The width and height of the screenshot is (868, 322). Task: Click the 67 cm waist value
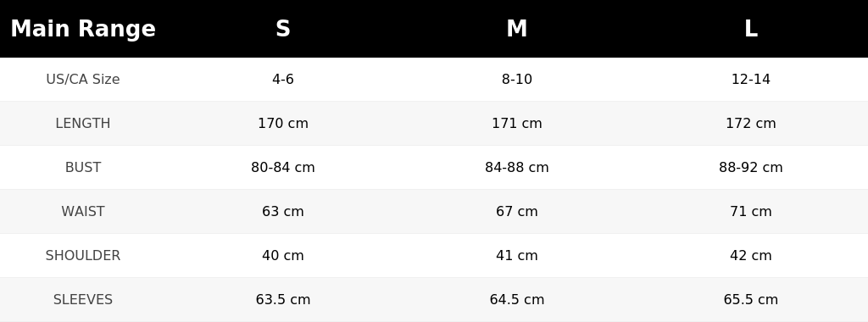click(x=517, y=211)
